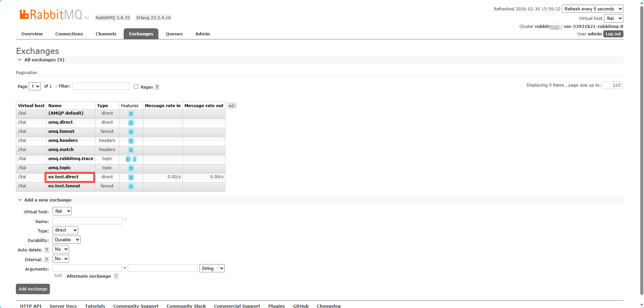Collapse the Add a new exchange section
644x308 pixels.
[44, 200]
